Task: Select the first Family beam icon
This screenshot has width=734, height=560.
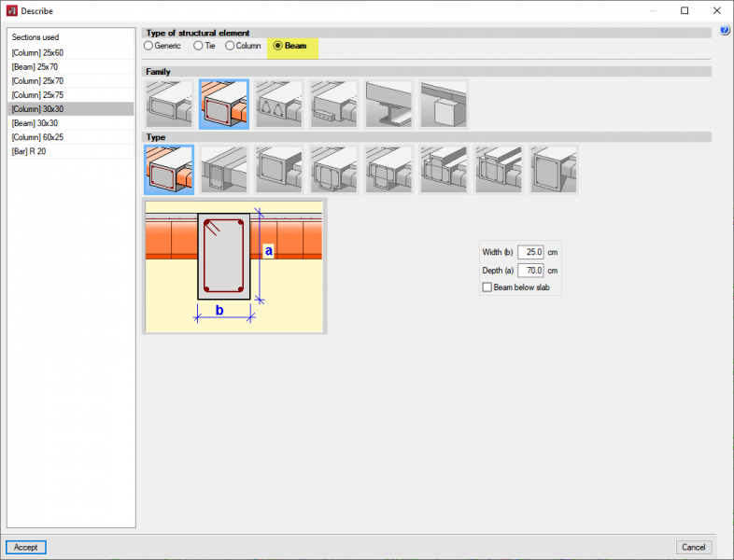Action: coord(169,104)
